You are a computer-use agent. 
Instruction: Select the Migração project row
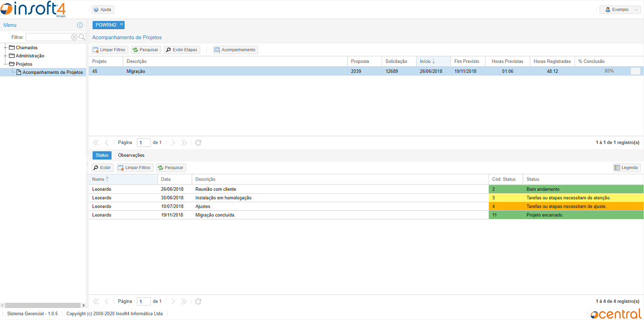pyautogui.click(x=366, y=71)
